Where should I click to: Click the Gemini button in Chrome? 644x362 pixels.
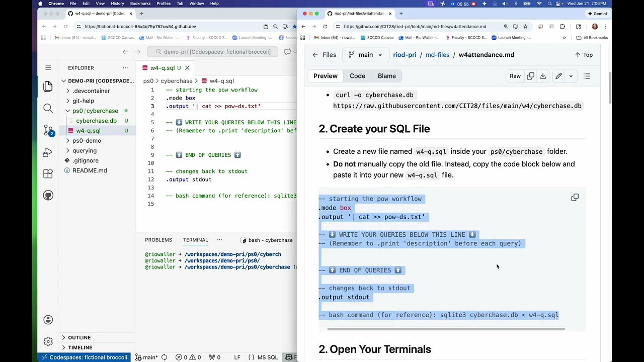coord(597,14)
